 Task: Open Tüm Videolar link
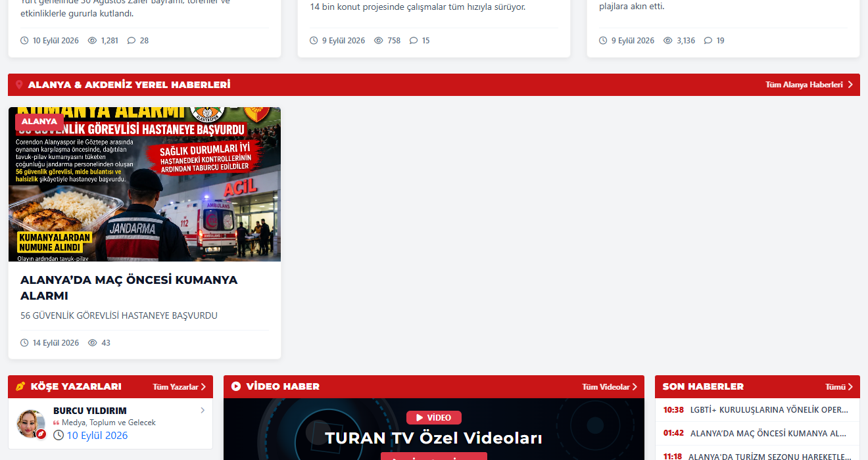[x=606, y=387]
